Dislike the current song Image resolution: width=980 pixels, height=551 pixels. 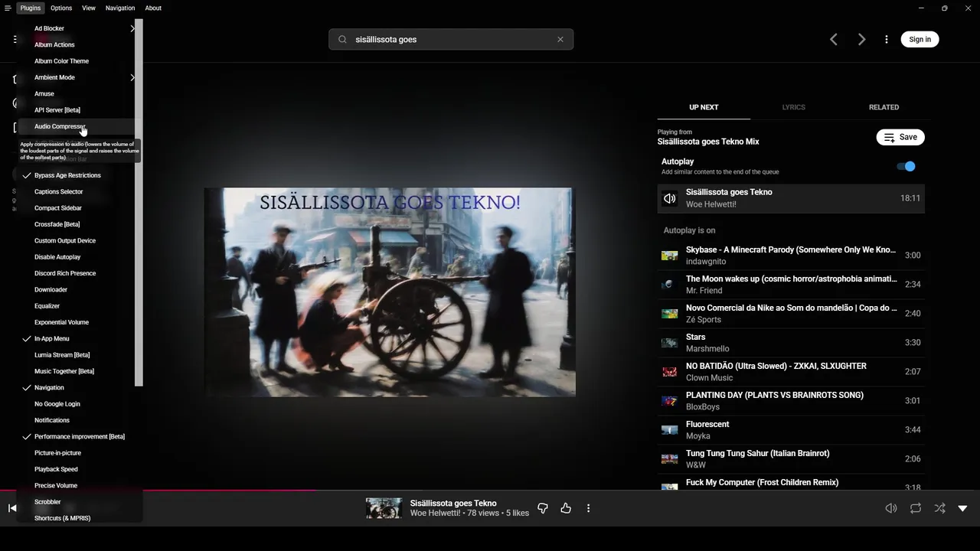point(543,508)
